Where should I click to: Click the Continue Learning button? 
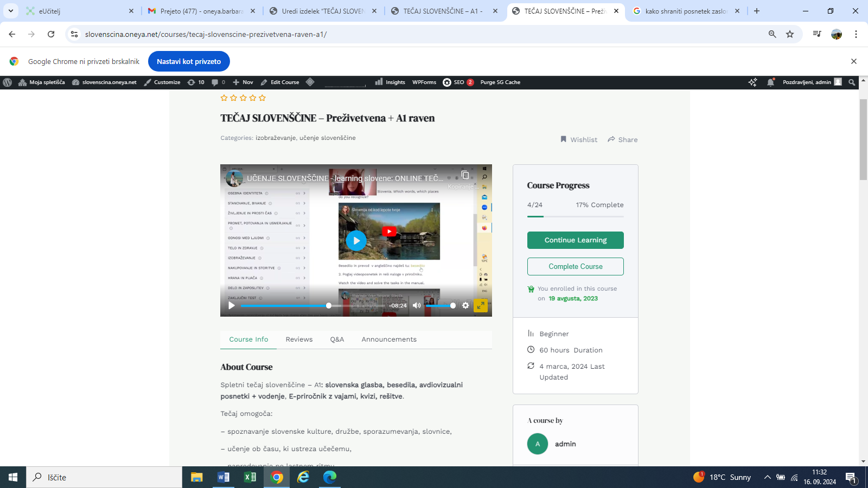coord(575,240)
